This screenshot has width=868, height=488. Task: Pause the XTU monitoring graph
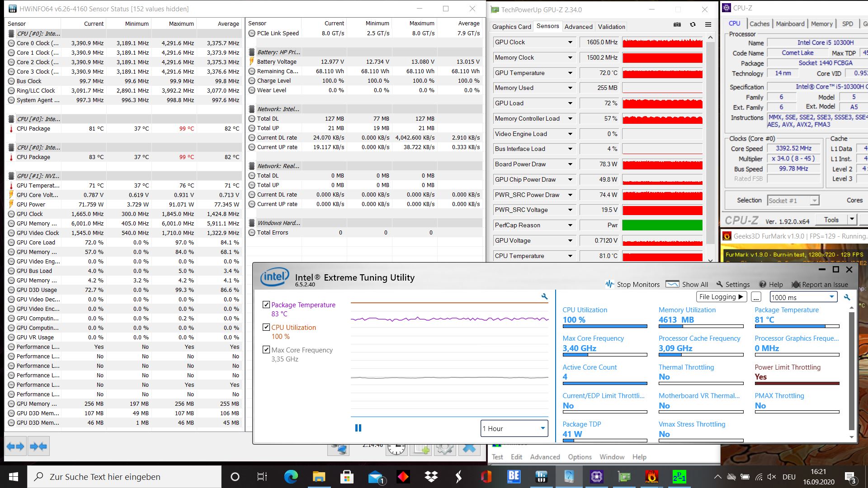point(358,428)
